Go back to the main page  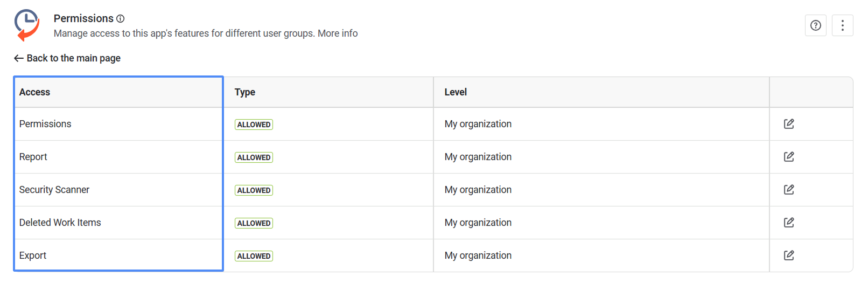67,58
